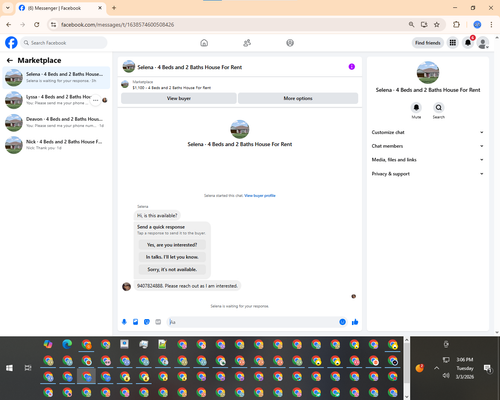The height and width of the screenshot is (400, 500).
Task: Open the Chrome extensions puzzle icon
Action: [x=456, y=24]
